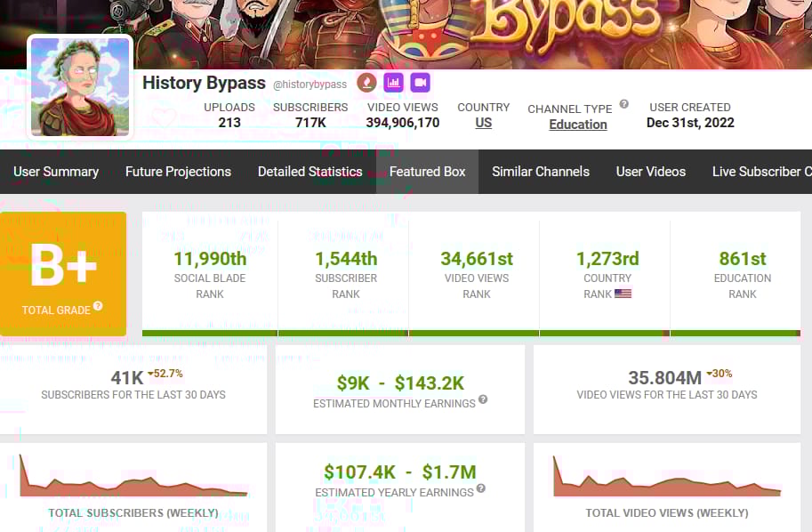Click the flame badge icon beside @historybypass
812x532 pixels.
366,83
